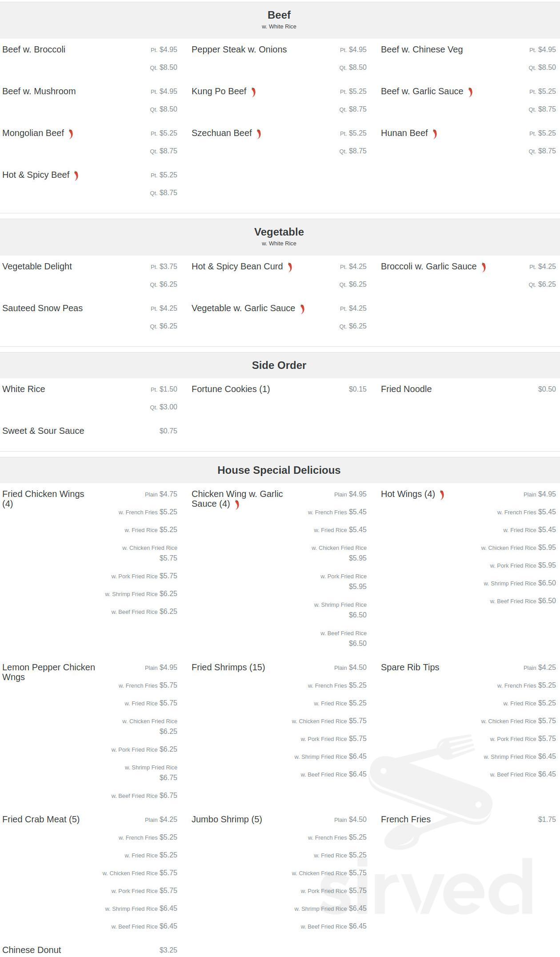Select Fortune Cookies (1) side order

coord(230,389)
